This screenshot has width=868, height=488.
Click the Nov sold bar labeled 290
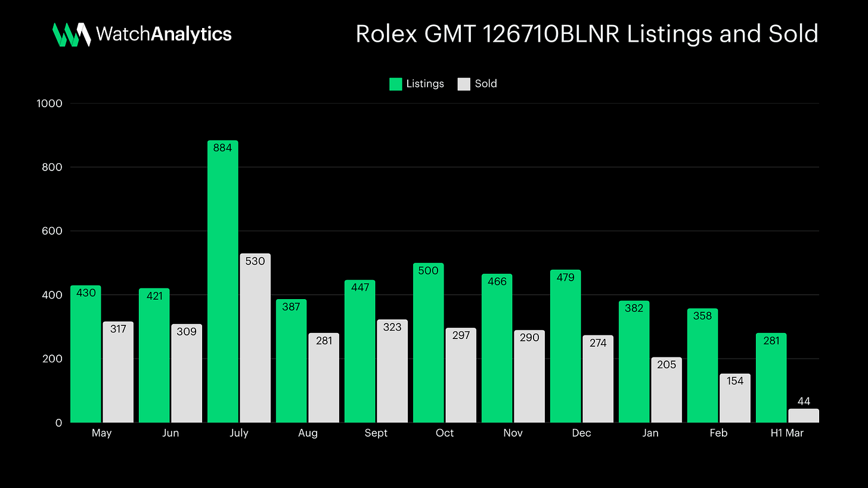(529, 376)
